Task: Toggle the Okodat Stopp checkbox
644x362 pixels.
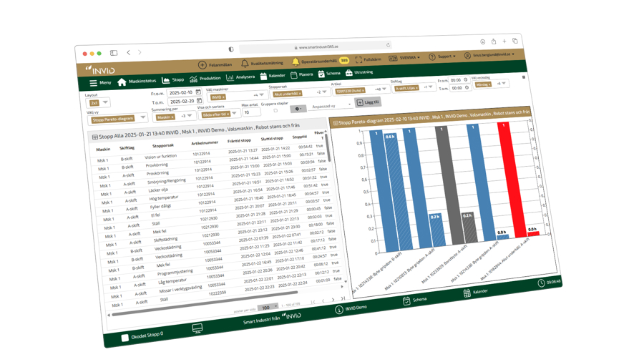Action: [x=125, y=337]
